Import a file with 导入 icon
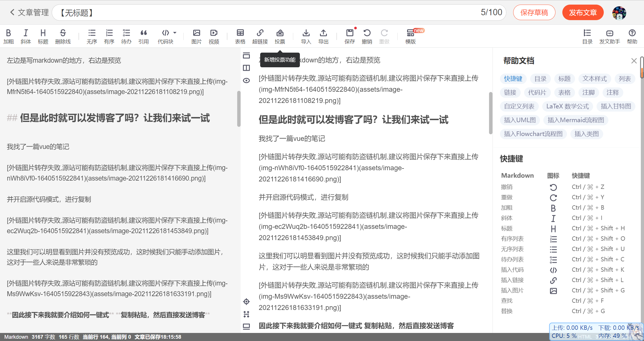The width and height of the screenshot is (644, 341). [306, 37]
